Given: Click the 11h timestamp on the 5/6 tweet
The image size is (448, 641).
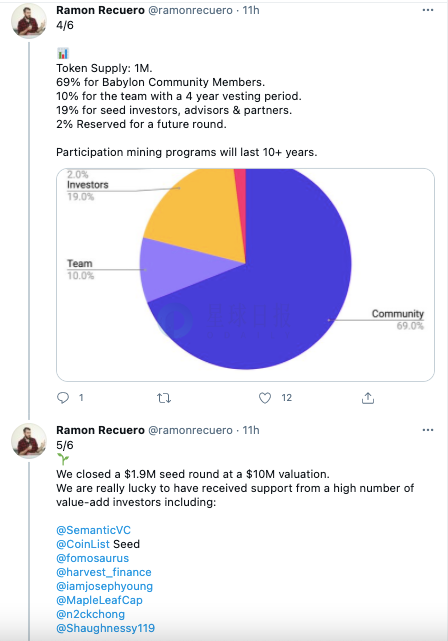Looking at the screenshot, I should 251,430.
